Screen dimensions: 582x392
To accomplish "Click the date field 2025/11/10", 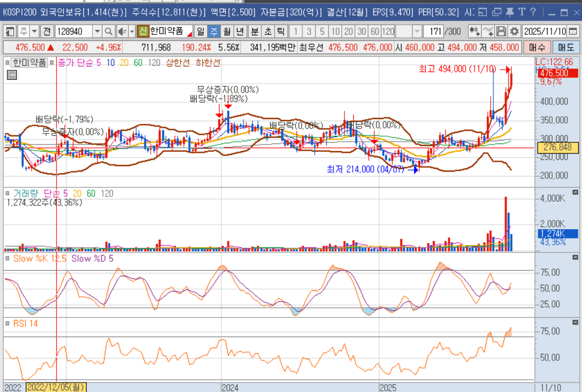I will pyautogui.click(x=545, y=32).
